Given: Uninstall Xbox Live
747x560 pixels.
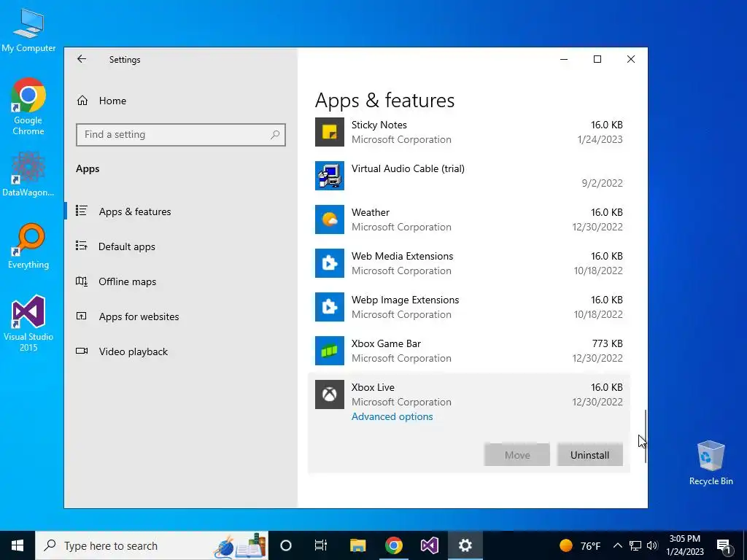Looking at the screenshot, I should [x=589, y=455].
